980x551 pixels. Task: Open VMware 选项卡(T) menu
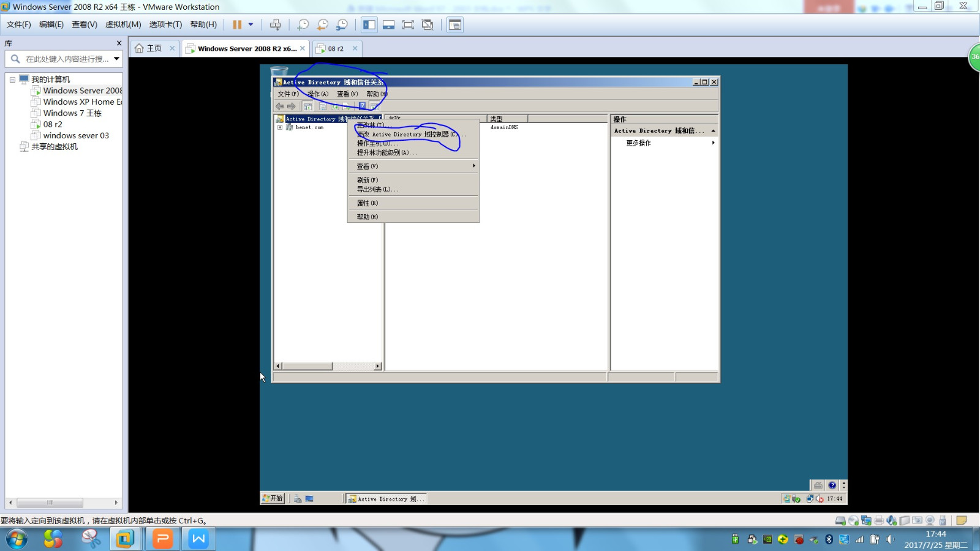point(166,24)
